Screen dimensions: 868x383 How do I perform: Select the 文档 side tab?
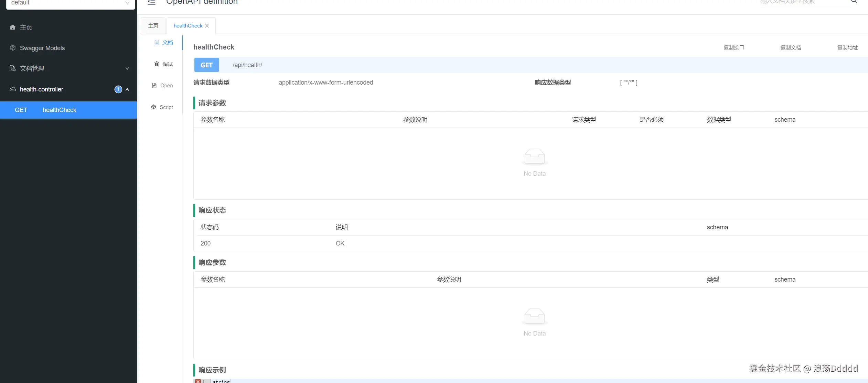point(164,42)
